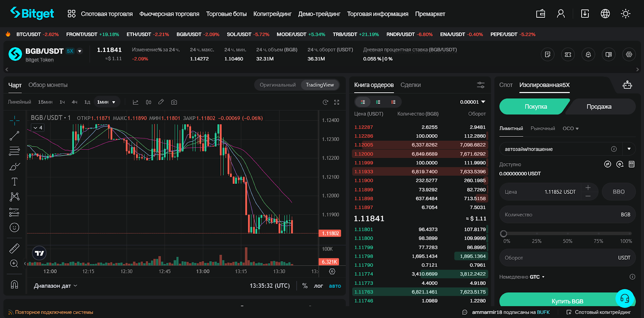Select the crosshair cursor tool
The image size is (644, 318).
click(14, 120)
